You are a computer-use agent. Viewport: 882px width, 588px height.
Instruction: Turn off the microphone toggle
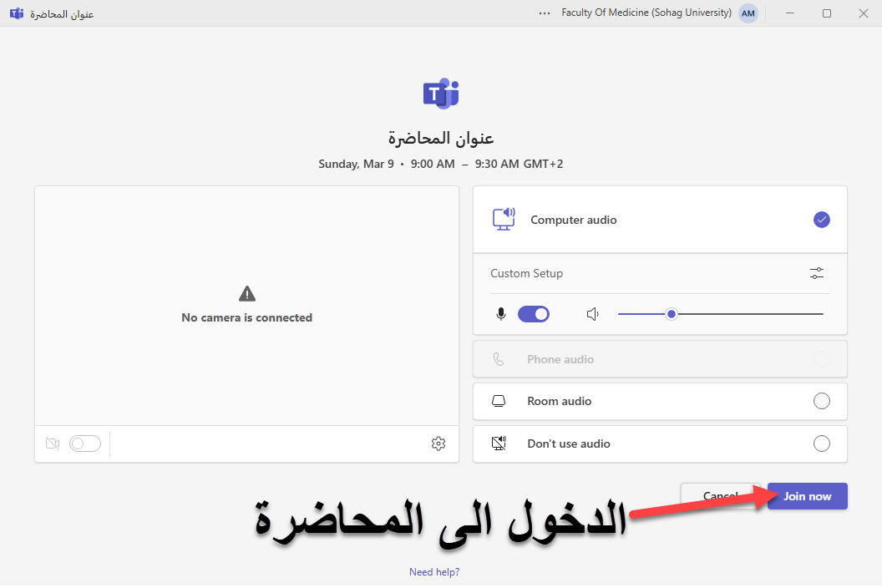pos(534,314)
